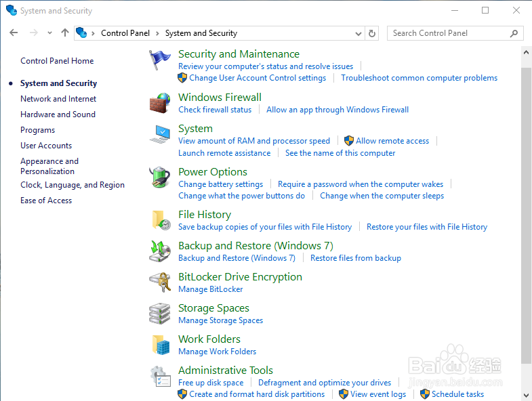Click the vertical scrollbar up arrow

tap(526, 52)
